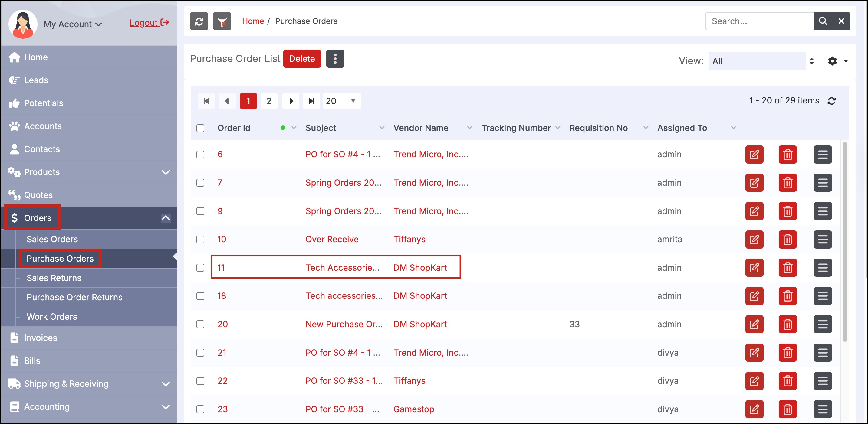Click into the Search input field
868x424 pixels.
tap(759, 21)
